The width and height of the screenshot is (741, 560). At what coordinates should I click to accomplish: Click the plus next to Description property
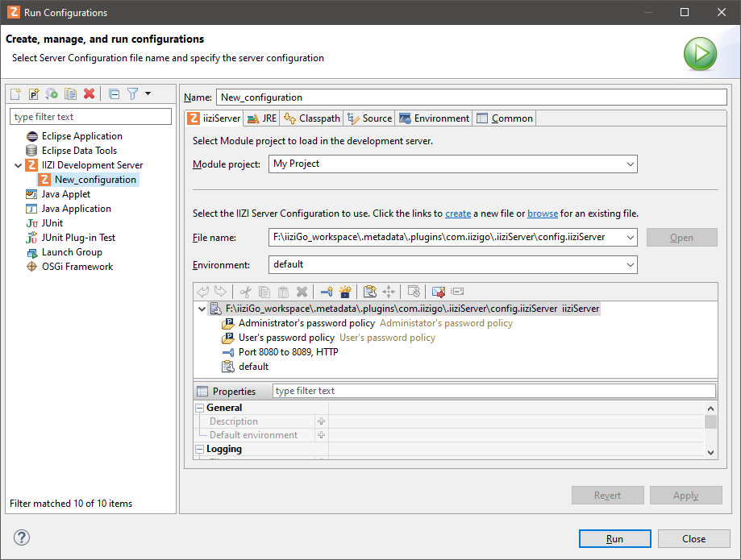pyautogui.click(x=322, y=421)
